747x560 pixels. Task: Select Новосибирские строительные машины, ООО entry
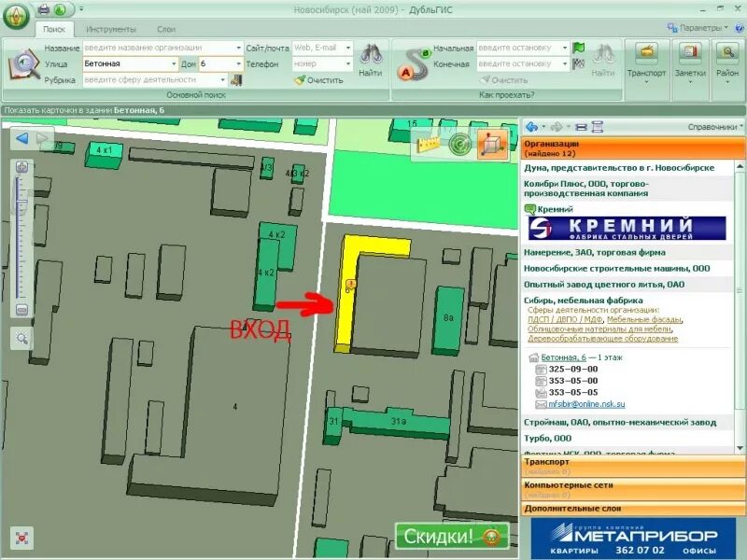coord(616,269)
